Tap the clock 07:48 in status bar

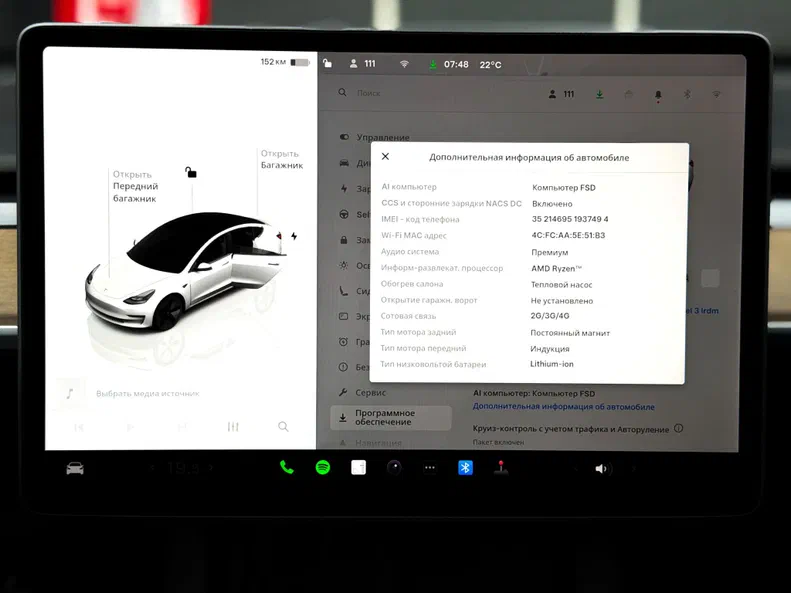tap(456, 65)
